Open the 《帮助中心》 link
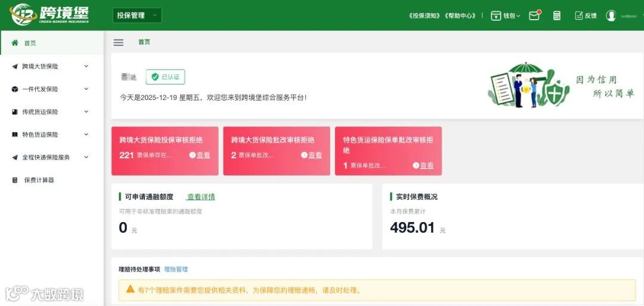The image size is (644, 306). 460,15
